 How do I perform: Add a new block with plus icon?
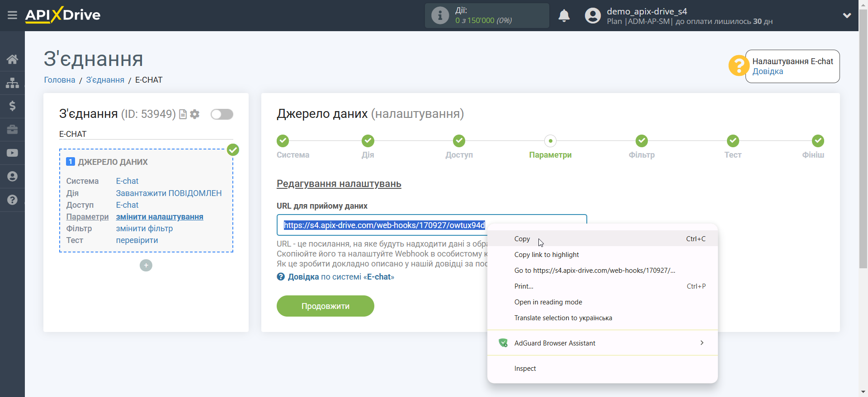(146, 266)
